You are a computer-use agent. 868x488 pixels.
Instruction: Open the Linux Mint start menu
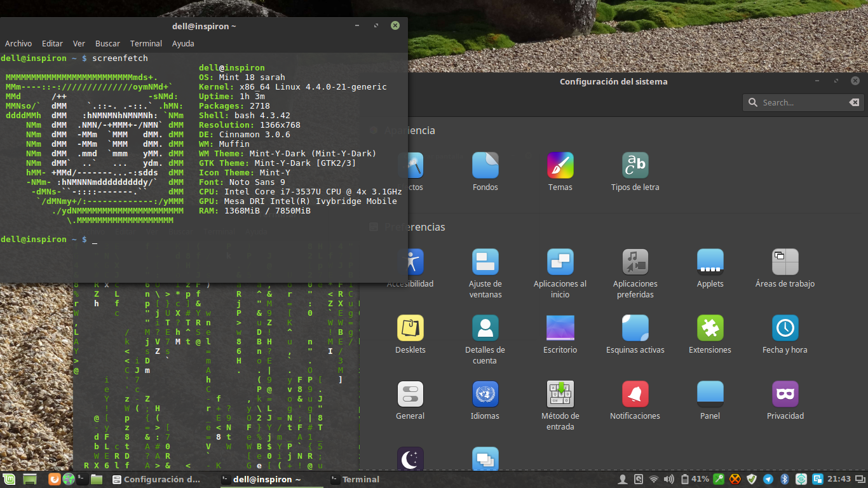coord(10,479)
